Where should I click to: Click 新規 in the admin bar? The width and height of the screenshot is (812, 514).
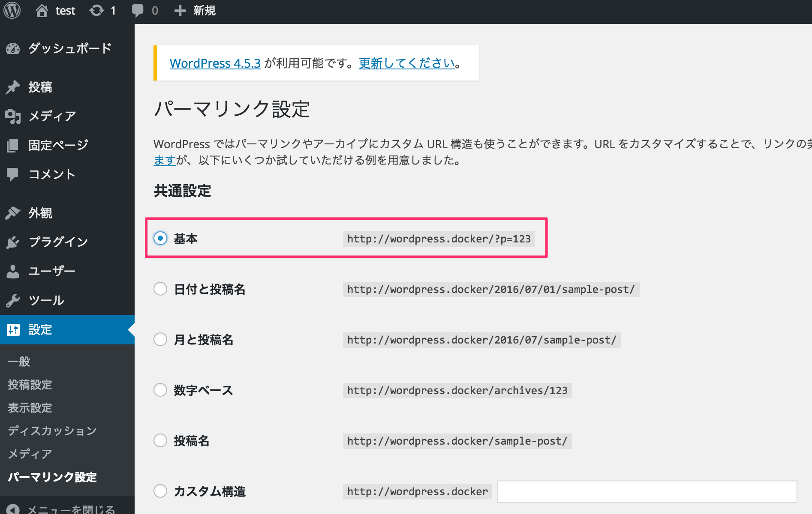205,11
